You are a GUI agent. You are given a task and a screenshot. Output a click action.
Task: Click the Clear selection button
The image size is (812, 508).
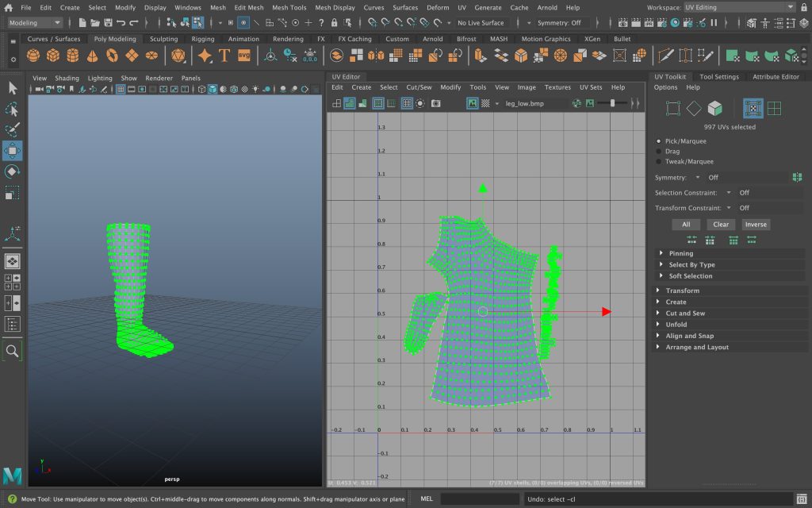(721, 225)
